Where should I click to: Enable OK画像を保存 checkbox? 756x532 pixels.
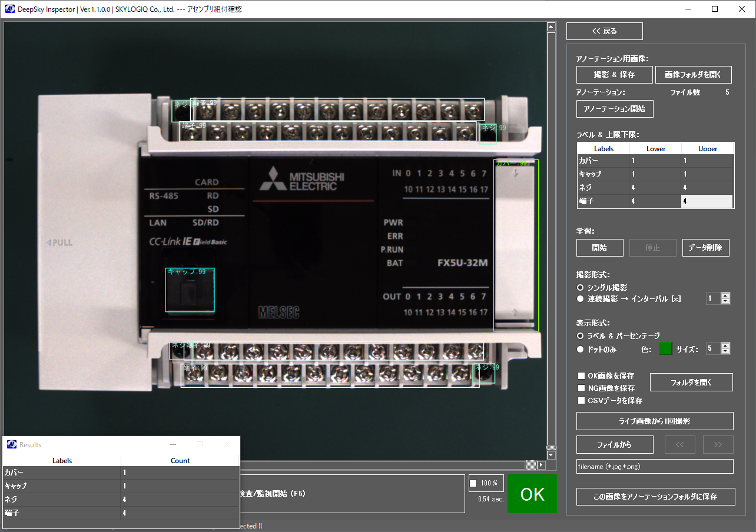(582, 375)
